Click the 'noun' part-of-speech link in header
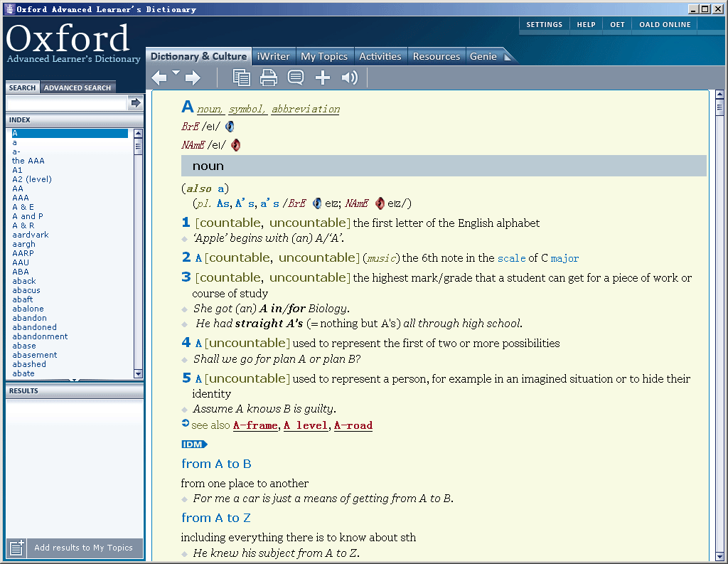This screenshot has height=564, width=728. 210,110
